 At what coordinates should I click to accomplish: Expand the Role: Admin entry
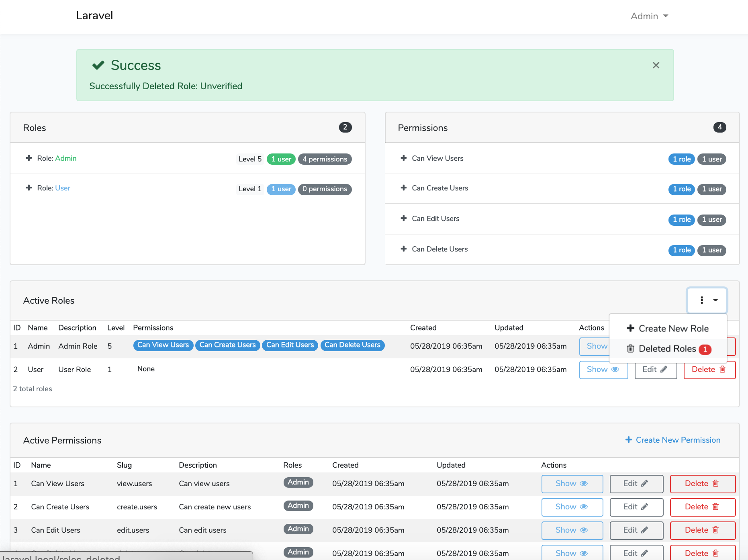coord(29,158)
